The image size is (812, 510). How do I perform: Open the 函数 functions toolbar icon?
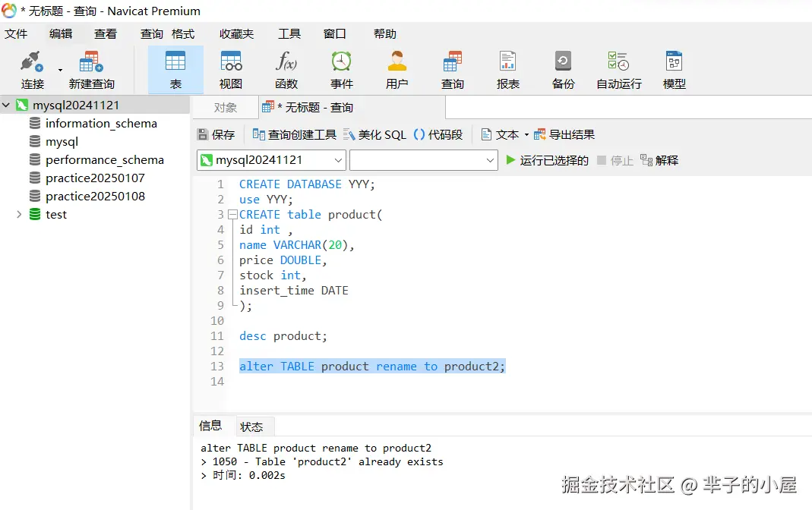[x=286, y=70]
